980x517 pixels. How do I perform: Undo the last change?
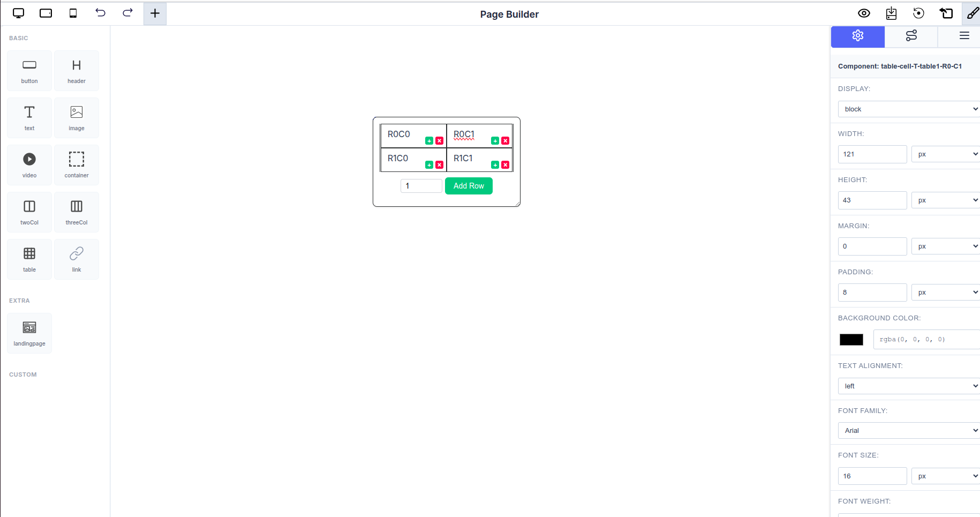[x=100, y=13]
